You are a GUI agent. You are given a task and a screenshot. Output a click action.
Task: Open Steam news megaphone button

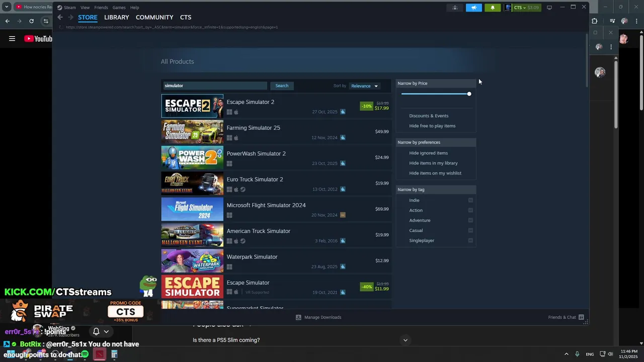(473, 8)
